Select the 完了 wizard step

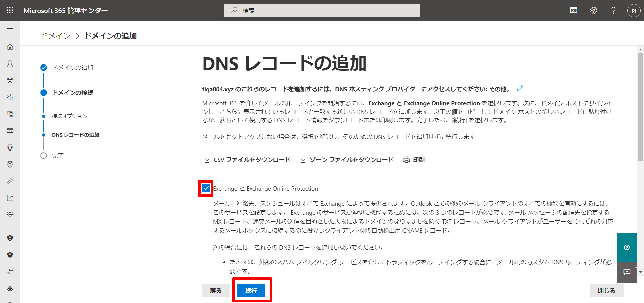52,156
